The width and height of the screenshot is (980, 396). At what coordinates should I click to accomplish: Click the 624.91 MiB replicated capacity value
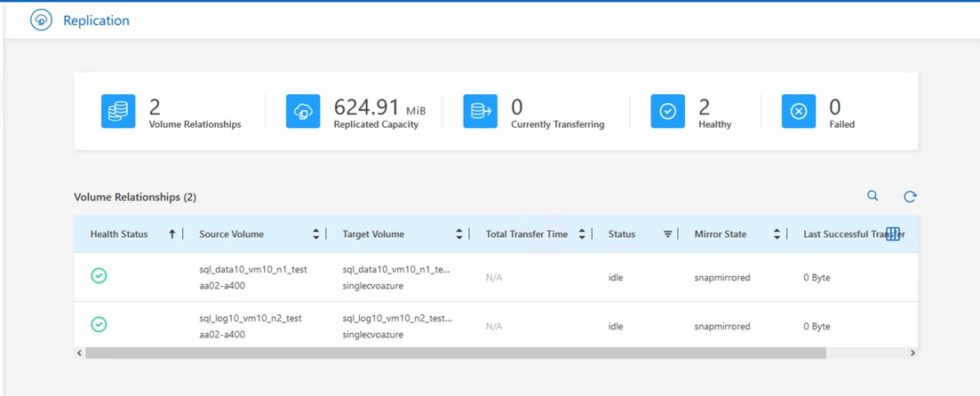click(380, 107)
